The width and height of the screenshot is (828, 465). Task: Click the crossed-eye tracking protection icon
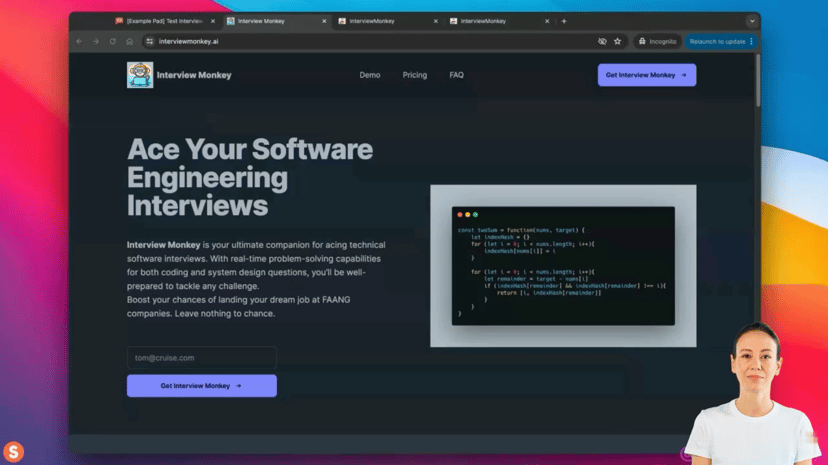pyautogui.click(x=602, y=41)
